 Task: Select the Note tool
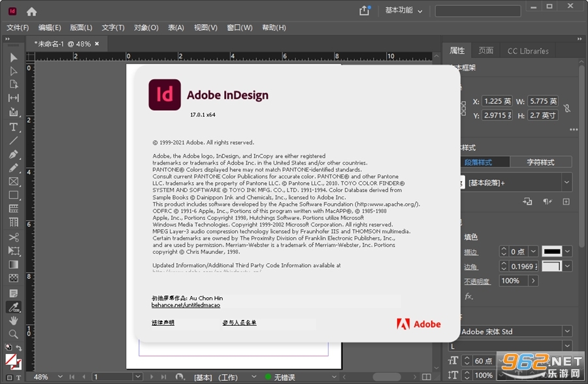pyautogui.click(x=14, y=293)
